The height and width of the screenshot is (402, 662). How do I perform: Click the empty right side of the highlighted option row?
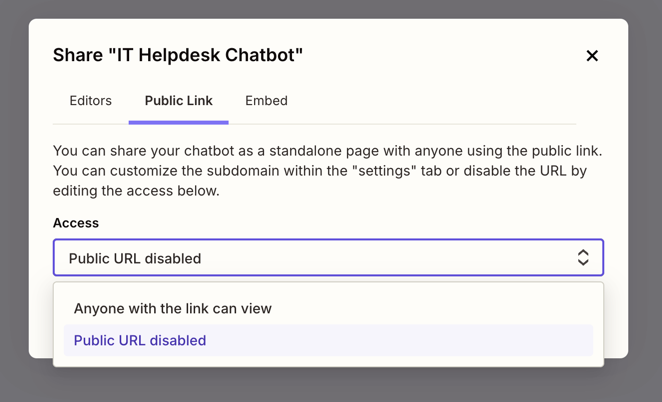[450, 341]
